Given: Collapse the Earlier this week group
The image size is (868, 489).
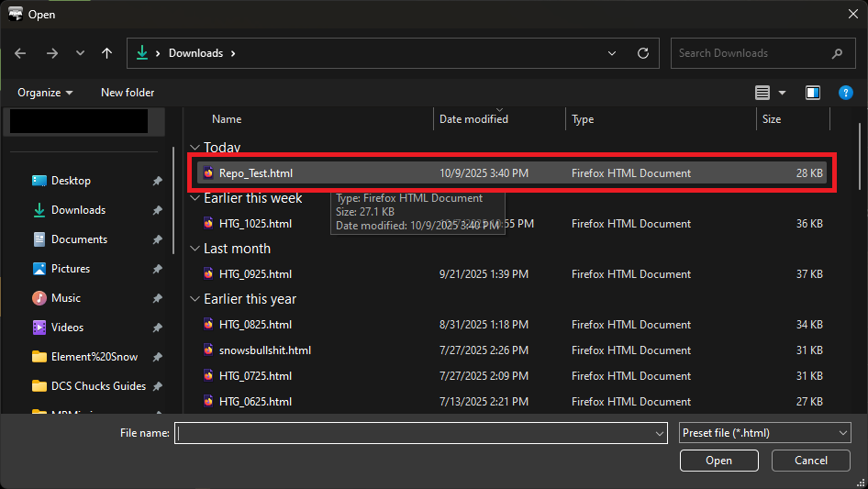Looking at the screenshot, I should click(195, 198).
